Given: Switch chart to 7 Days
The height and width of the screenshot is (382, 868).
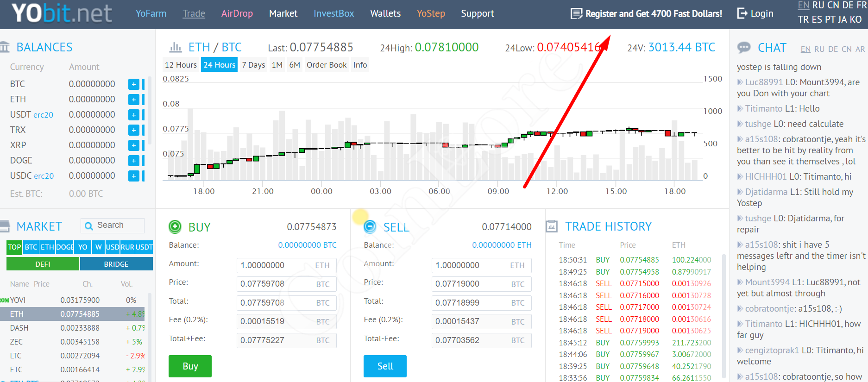Looking at the screenshot, I should (x=253, y=65).
